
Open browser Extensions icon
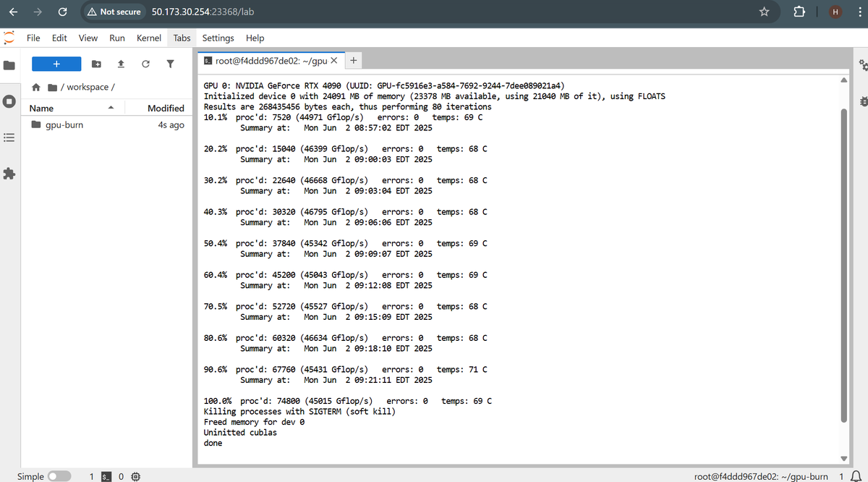click(x=799, y=12)
